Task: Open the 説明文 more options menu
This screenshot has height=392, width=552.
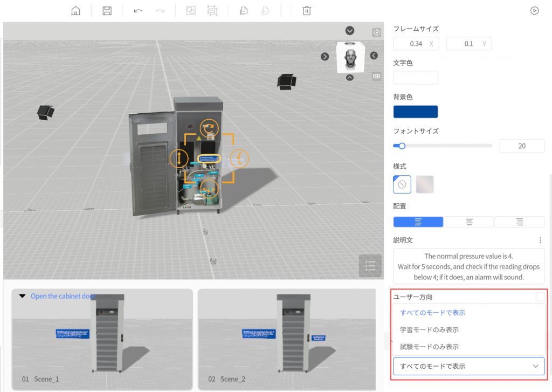Action: (x=540, y=240)
